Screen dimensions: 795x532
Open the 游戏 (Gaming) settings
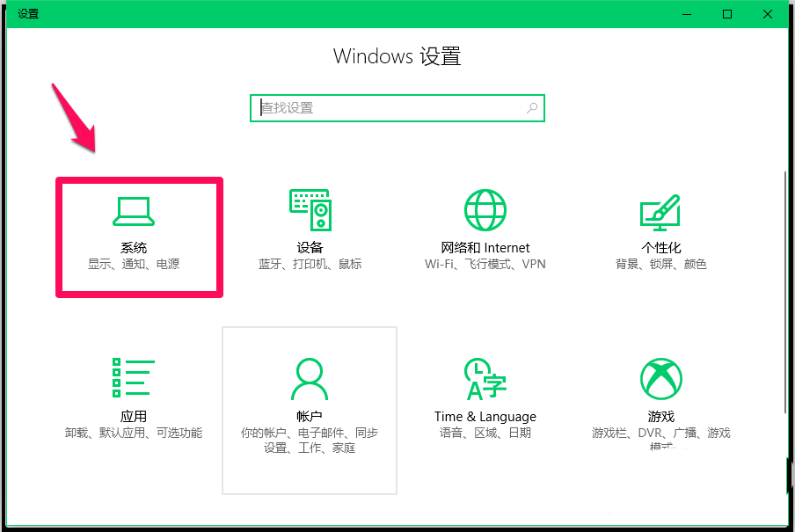point(660,396)
